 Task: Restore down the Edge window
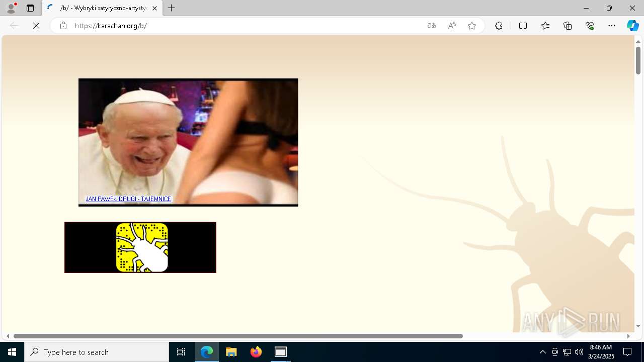point(609,8)
